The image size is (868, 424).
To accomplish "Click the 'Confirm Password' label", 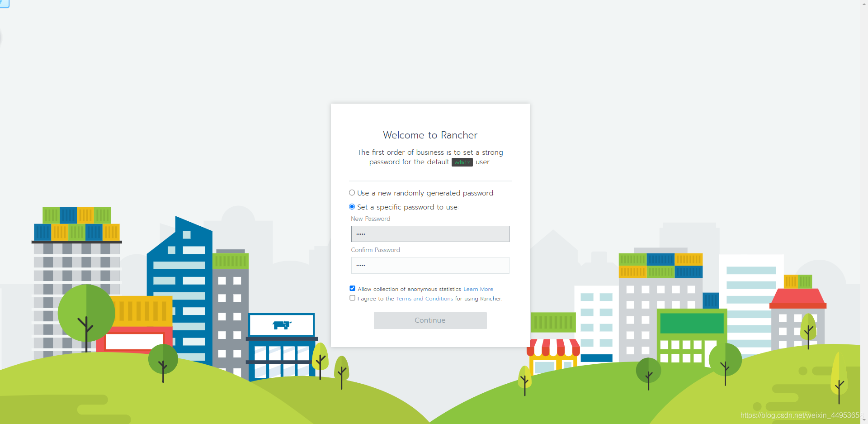I will click(x=375, y=250).
